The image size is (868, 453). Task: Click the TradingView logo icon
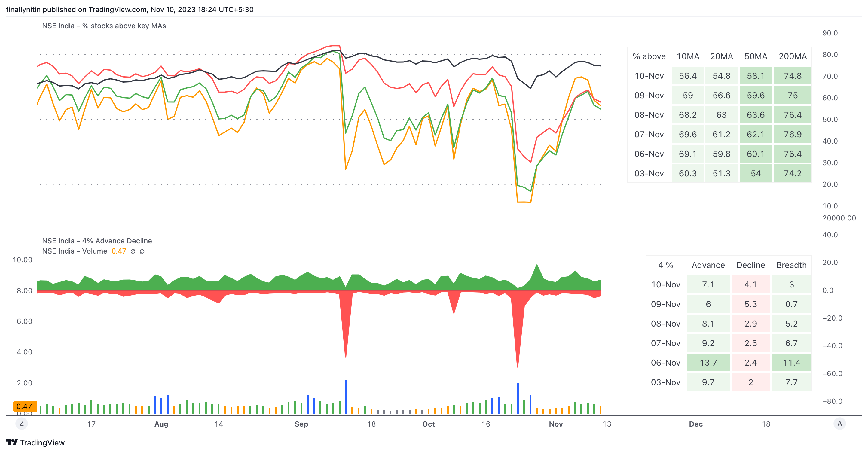point(12,442)
